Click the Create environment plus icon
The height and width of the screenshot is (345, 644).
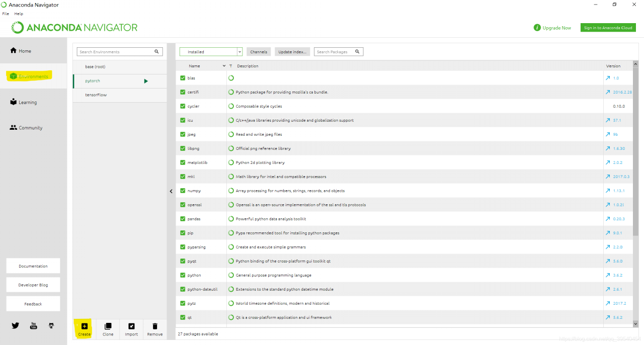84,326
